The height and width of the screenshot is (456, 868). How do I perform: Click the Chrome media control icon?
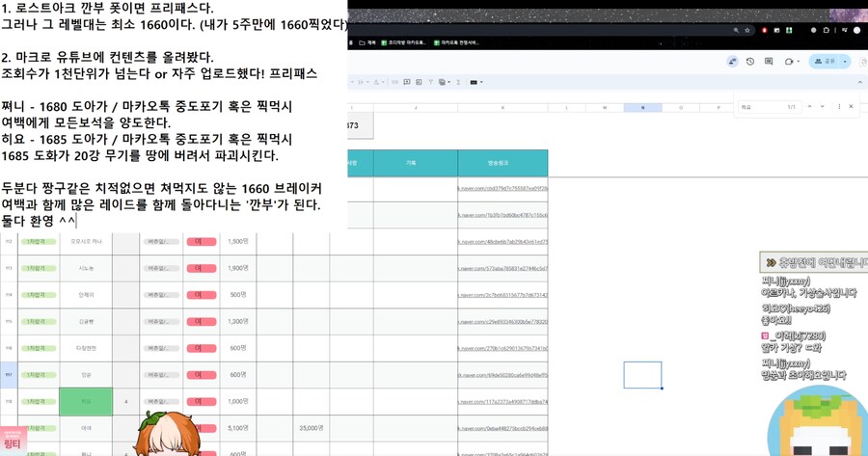(x=845, y=30)
